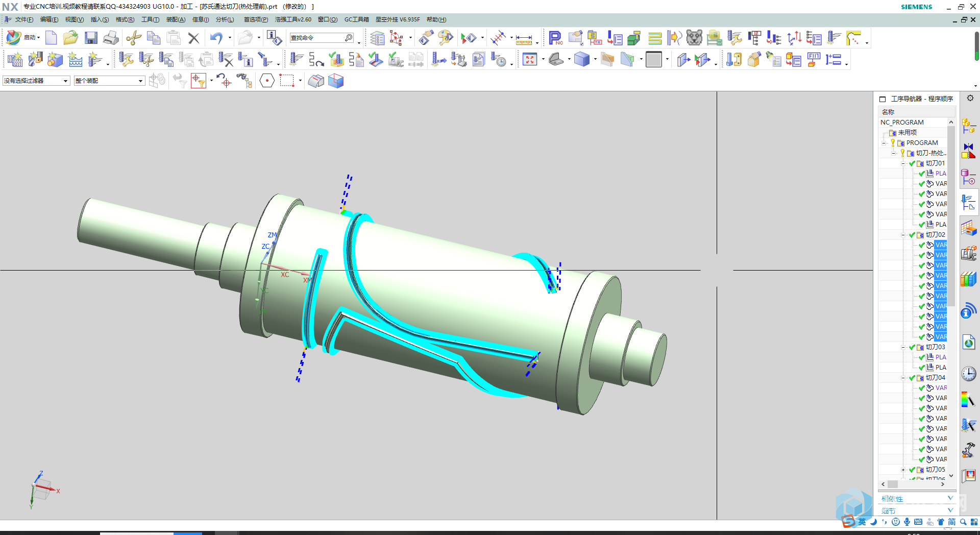This screenshot has height=535, width=980.
Task: Collapse the 切刀02 tree group
Action: coord(903,235)
